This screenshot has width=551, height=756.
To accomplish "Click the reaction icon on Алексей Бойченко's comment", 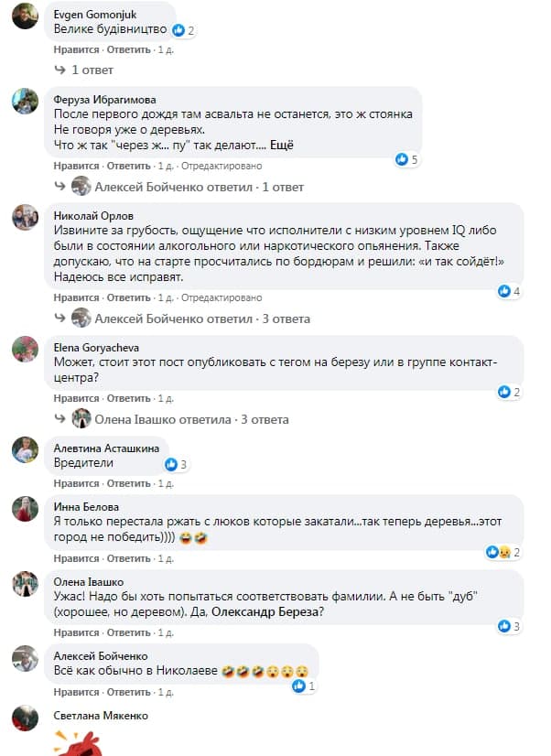I will coord(305,686).
